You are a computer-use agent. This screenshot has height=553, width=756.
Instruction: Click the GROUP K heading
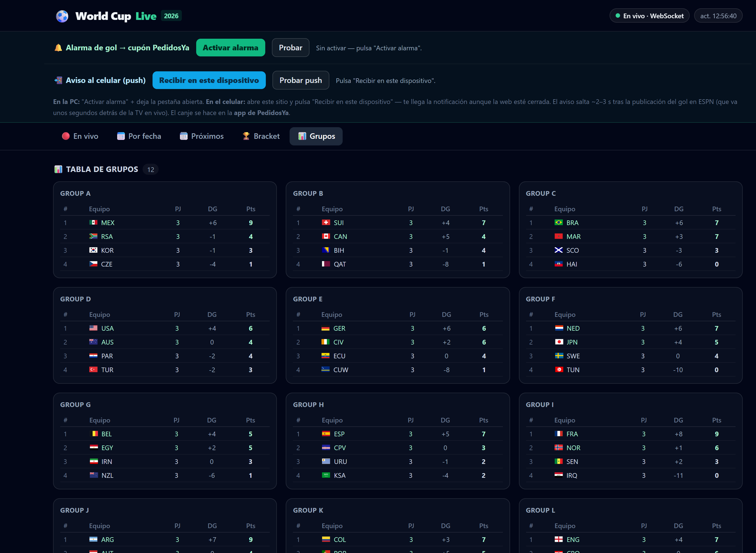click(x=308, y=510)
